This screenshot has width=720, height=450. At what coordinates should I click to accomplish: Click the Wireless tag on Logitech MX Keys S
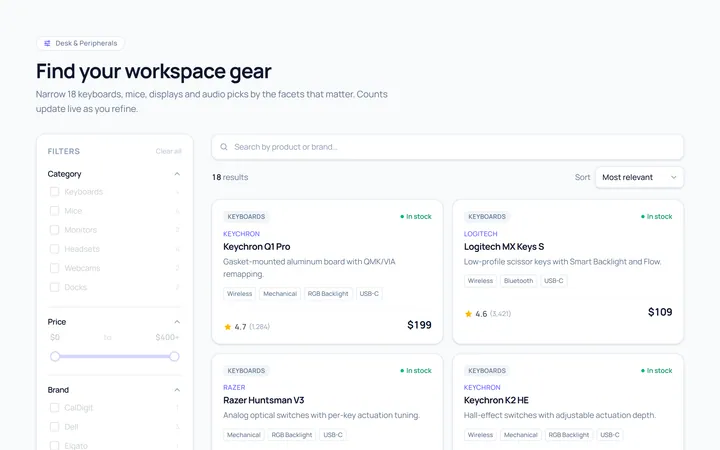coord(480,281)
